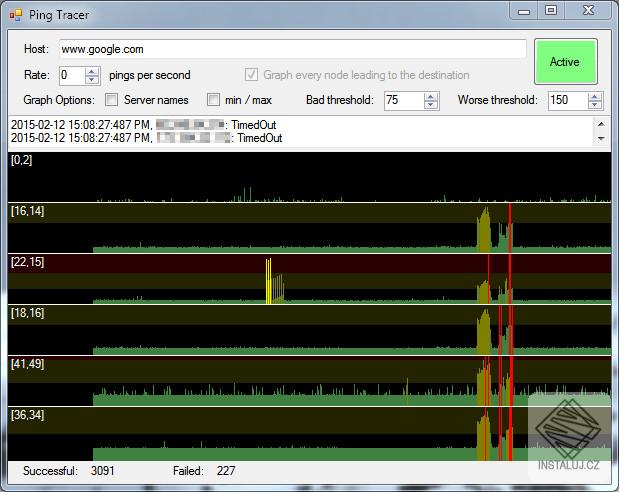The height and width of the screenshot is (492, 619).
Task: Select the second TimedOut log entry
Action: point(146,138)
